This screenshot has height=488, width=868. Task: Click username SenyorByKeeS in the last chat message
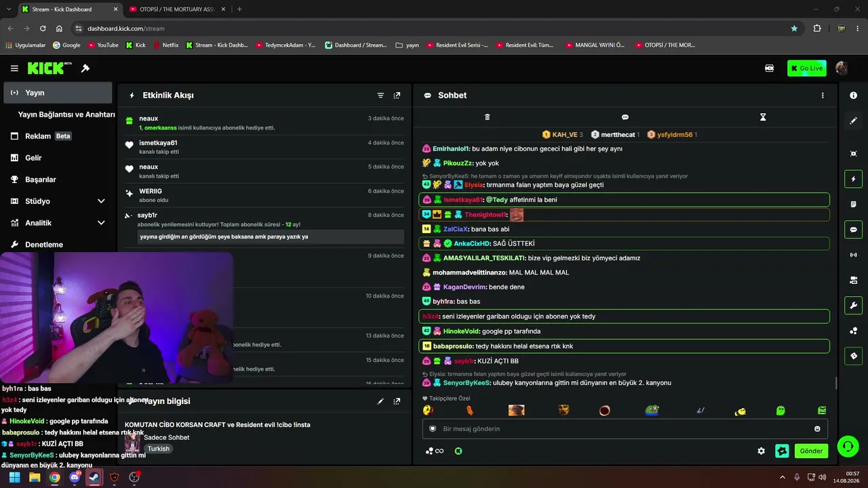point(467,383)
